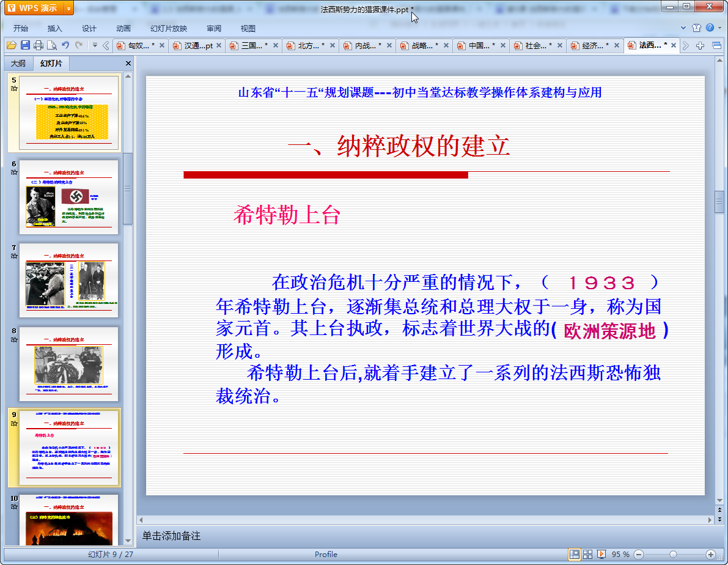
Task: Collapse the ribbon with chevron icon
Action: 683,28
